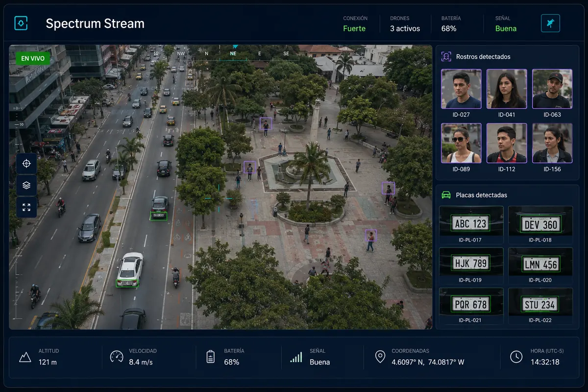
Task: Click the battery icon in bottom bar
Action: (210, 356)
